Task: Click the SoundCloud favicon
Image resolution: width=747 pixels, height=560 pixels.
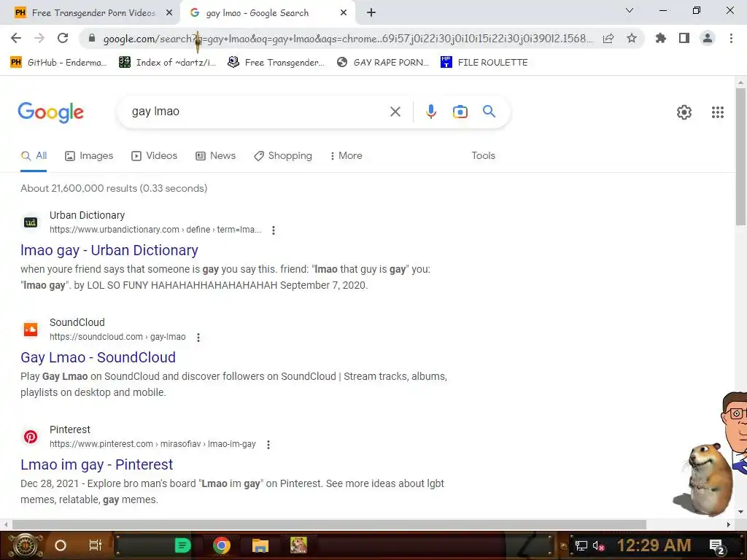Action: coord(31,330)
